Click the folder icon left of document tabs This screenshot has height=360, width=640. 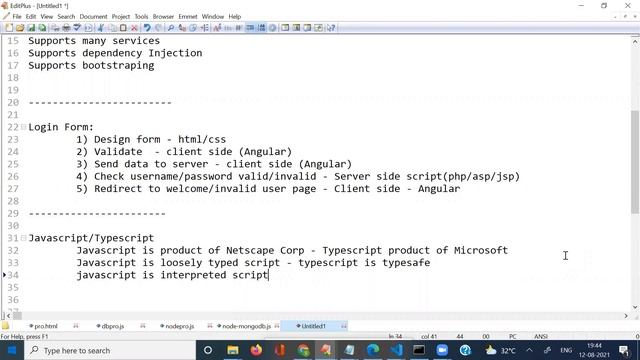6,326
